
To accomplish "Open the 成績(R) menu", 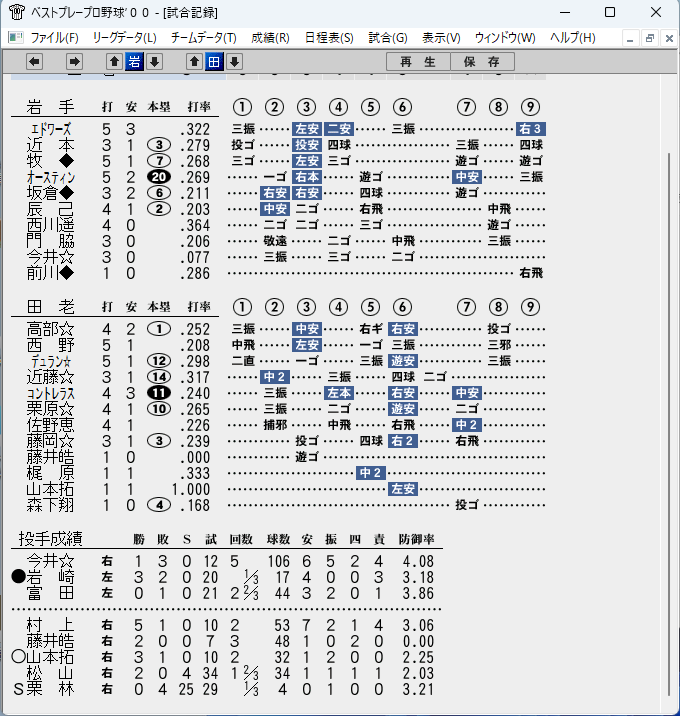I will pyautogui.click(x=270, y=37).
